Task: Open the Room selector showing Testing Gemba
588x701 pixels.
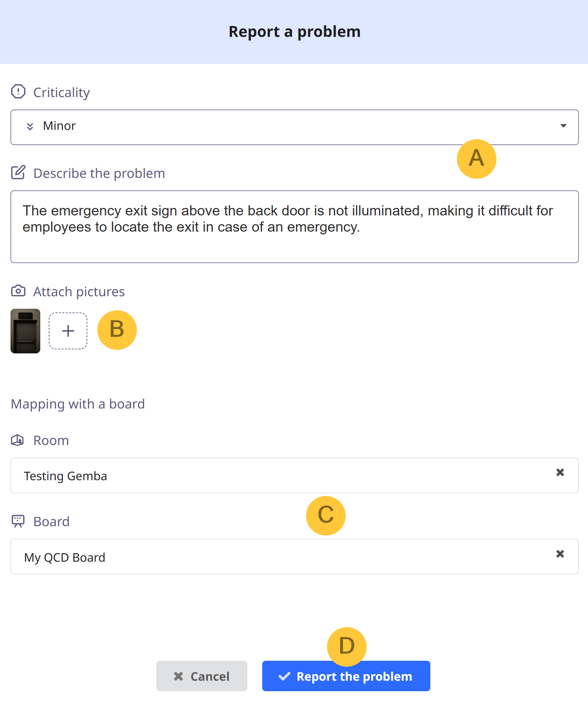Action: tap(294, 475)
